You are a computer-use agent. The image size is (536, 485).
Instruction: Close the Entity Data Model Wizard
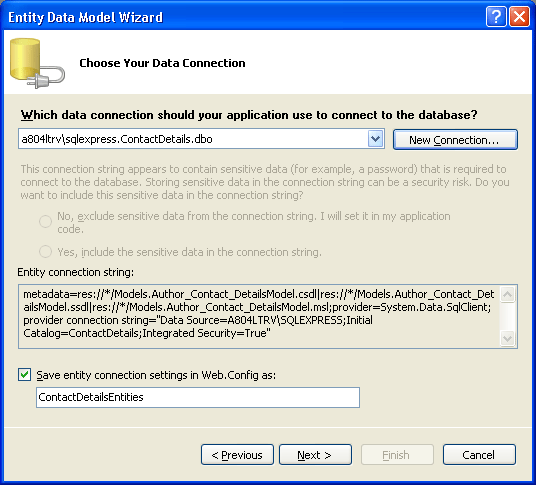pos(520,16)
